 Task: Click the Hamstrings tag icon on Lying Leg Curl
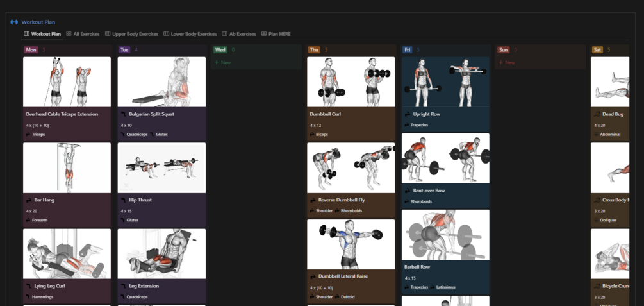tap(28, 297)
